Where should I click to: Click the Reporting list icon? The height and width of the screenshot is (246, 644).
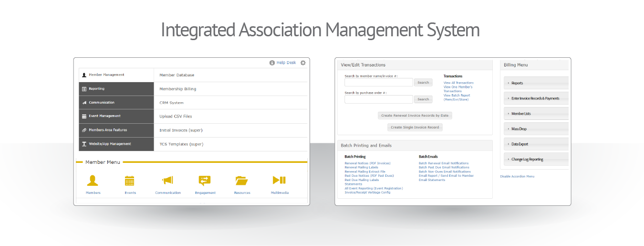[x=84, y=89]
